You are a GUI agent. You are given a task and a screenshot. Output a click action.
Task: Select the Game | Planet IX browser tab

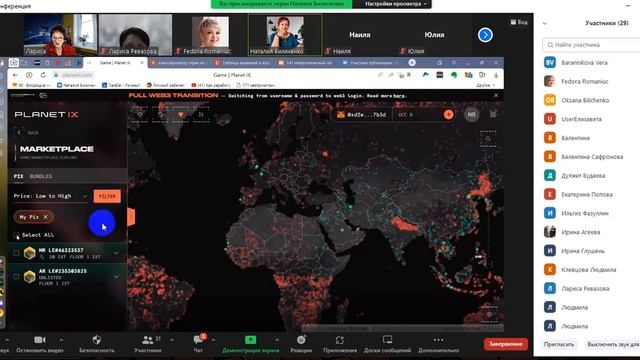pos(116,63)
